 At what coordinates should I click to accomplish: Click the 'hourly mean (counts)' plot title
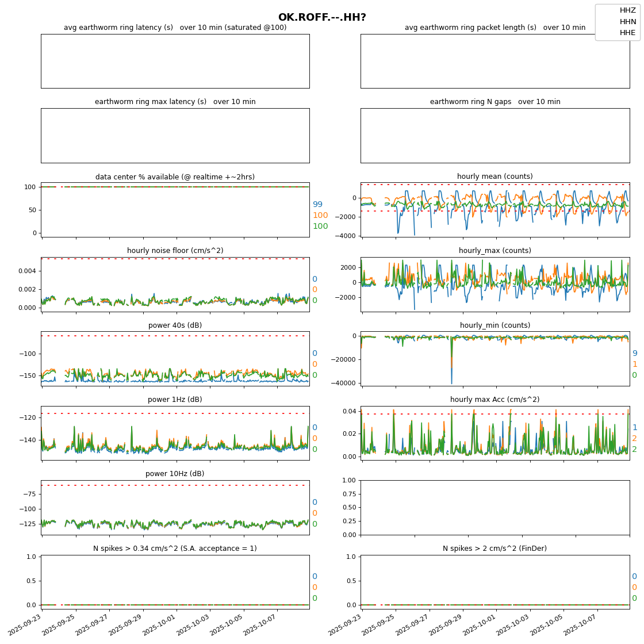click(494, 177)
